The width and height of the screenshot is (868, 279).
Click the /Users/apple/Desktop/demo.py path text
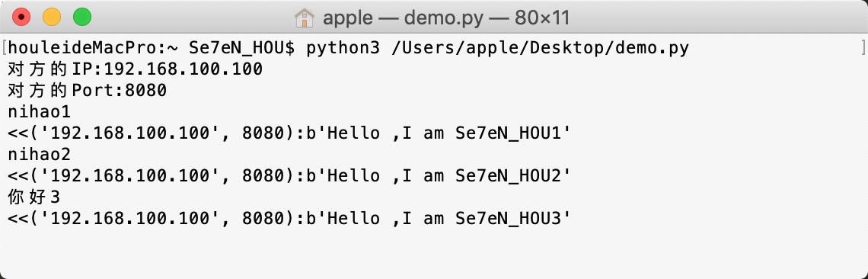point(541,48)
